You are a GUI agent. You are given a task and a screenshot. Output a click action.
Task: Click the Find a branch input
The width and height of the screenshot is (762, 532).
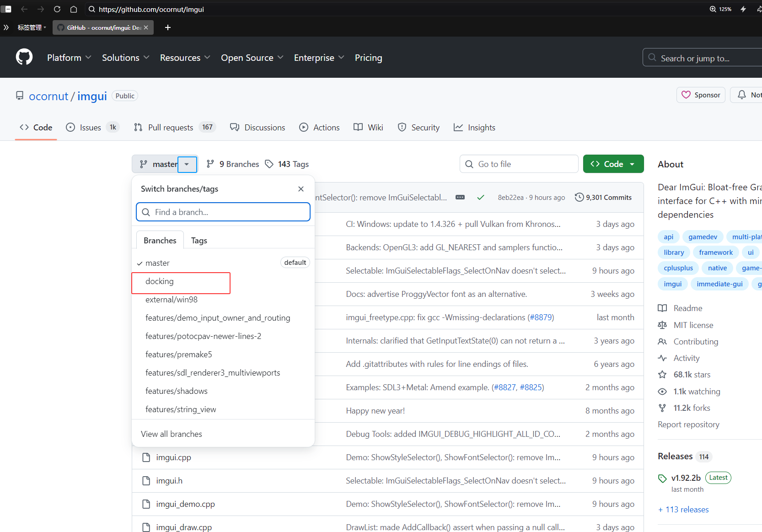223,212
